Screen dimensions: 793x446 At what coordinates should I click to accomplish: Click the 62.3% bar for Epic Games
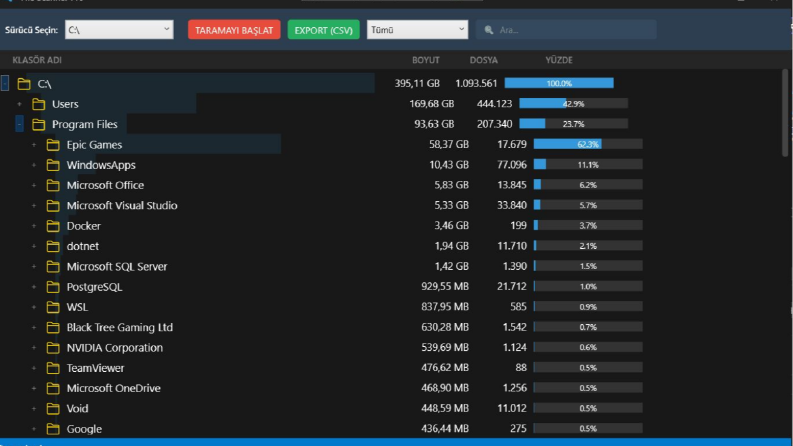[588, 144]
